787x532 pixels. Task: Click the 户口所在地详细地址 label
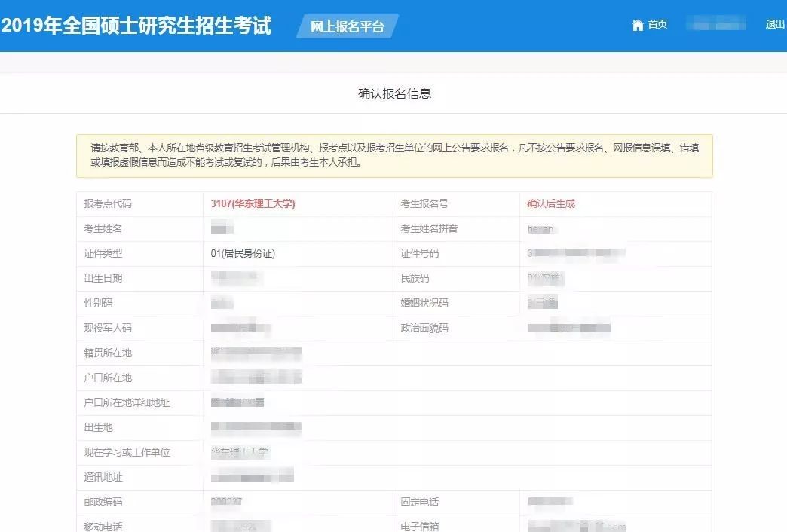[x=127, y=403]
